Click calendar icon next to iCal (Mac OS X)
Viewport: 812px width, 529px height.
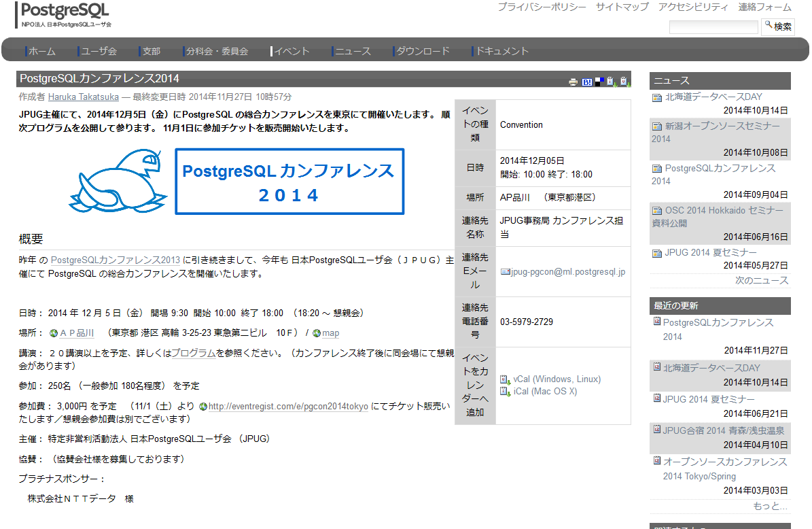[x=505, y=392]
